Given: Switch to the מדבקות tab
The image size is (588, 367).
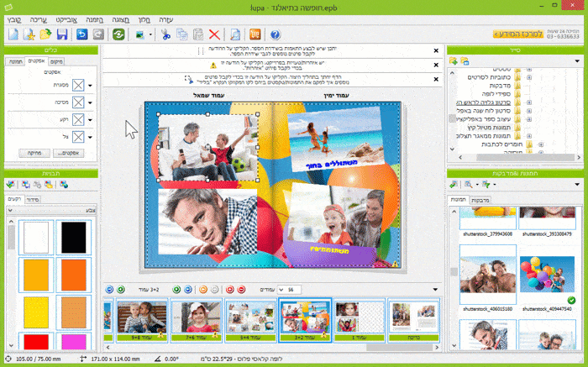Looking at the screenshot, I should 480,199.
